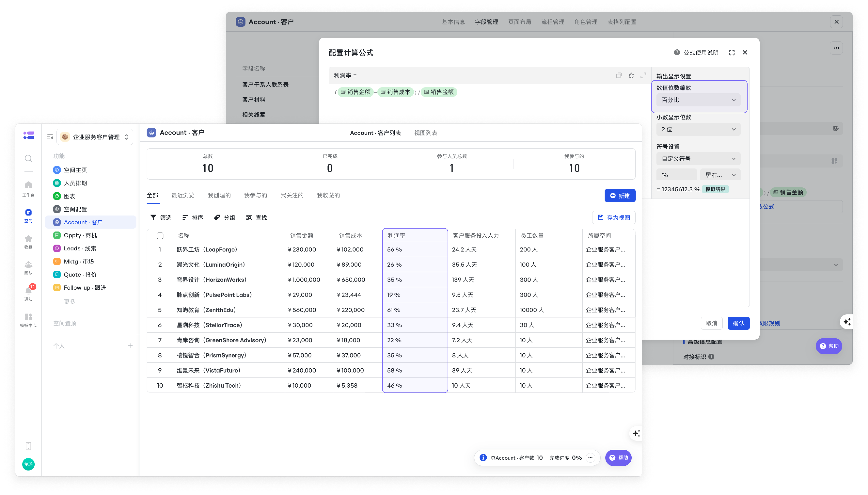
Task: Open 人员排期 in the sidebar
Action: pos(91,183)
